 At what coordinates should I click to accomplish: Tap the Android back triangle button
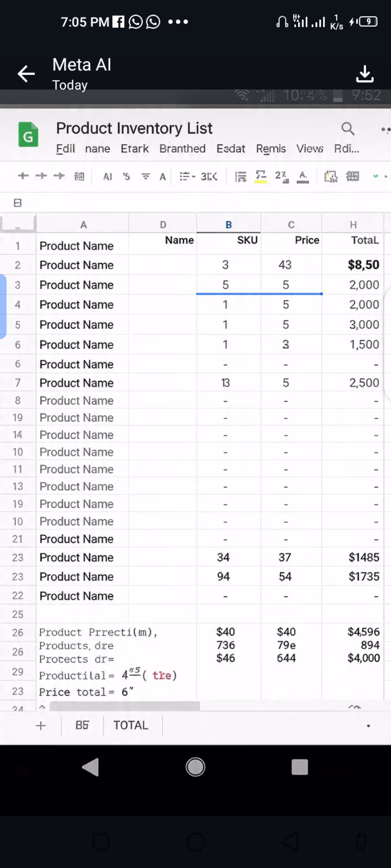point(90,767)
